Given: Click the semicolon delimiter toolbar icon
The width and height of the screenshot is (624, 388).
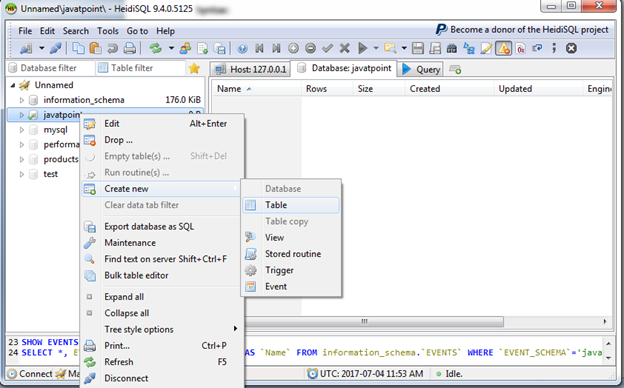Looking at the screenshot, I should (x=554, y=49).
